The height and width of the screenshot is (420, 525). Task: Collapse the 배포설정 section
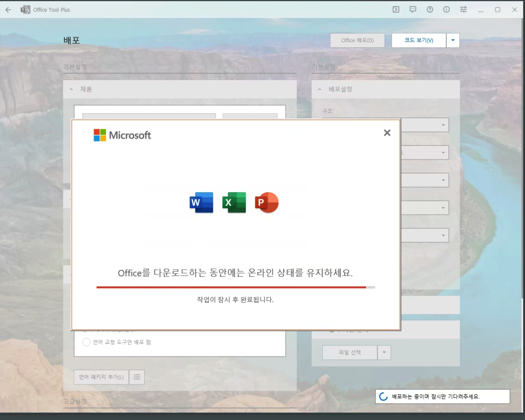click(x=320, y=89)
